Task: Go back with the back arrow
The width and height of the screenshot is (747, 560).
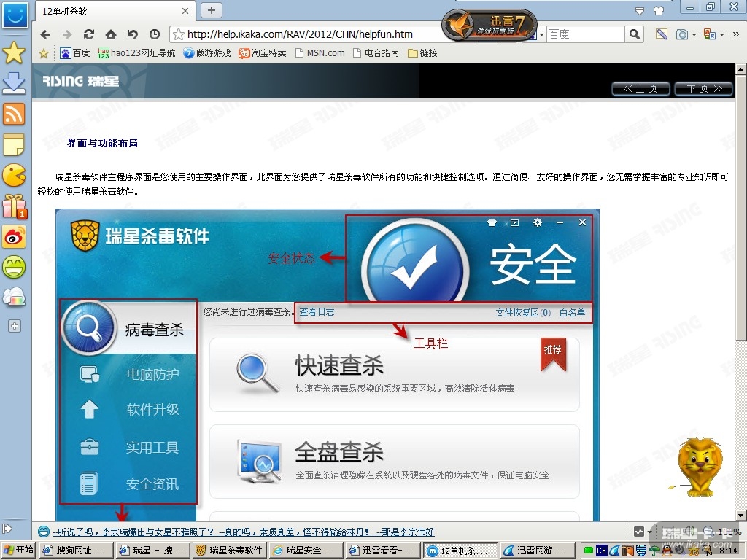Action: click(x=44, y=34)
